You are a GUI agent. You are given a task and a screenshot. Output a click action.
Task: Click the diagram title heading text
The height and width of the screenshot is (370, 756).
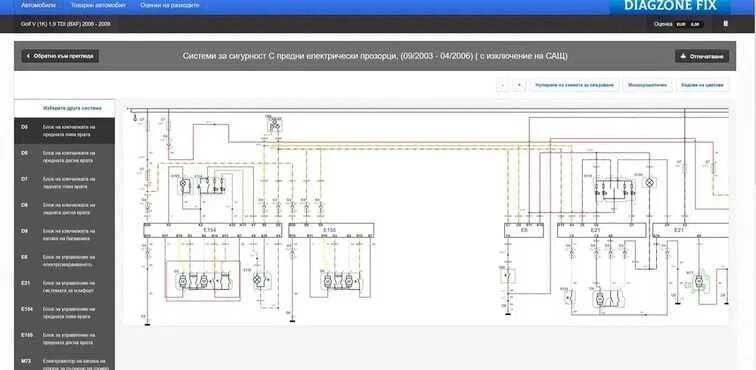click(x=375, y=56)
